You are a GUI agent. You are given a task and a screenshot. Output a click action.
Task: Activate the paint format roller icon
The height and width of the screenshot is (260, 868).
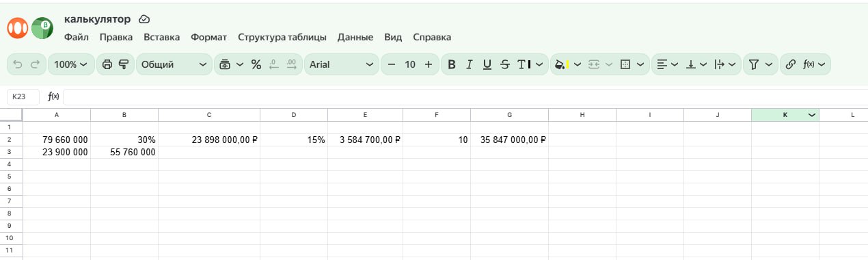click(124, 64)
